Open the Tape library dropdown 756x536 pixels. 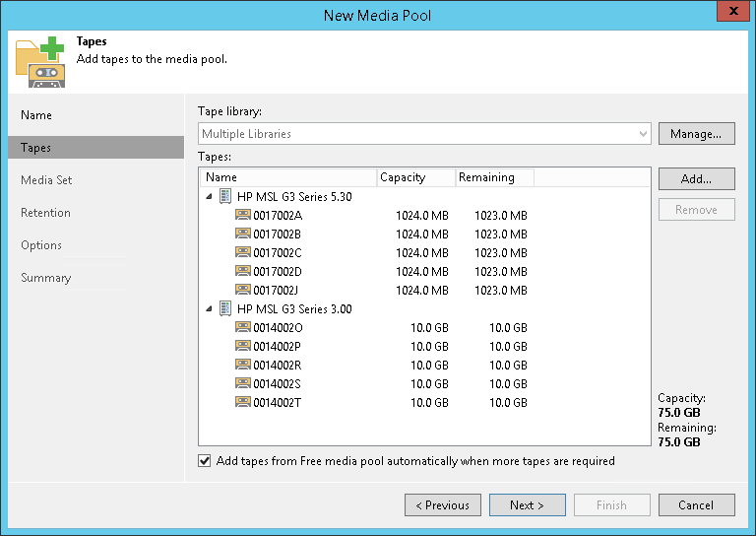tap(643, 134)
